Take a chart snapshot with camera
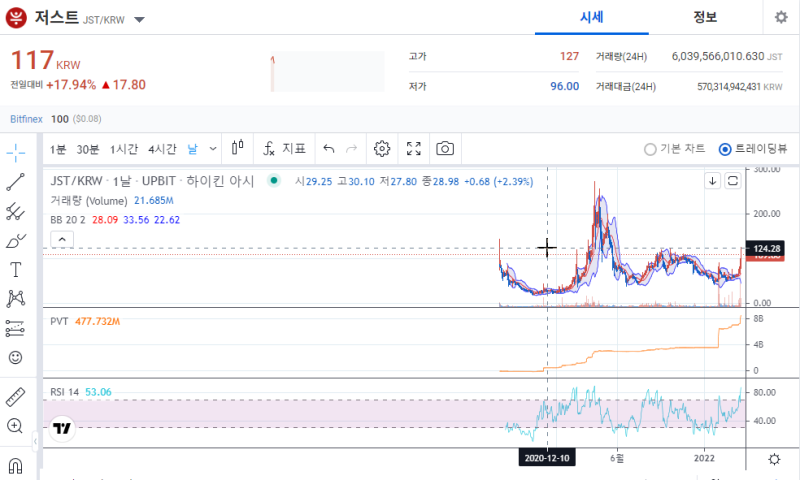This screenshot has width=800, height=480. [x=445, y=148]
